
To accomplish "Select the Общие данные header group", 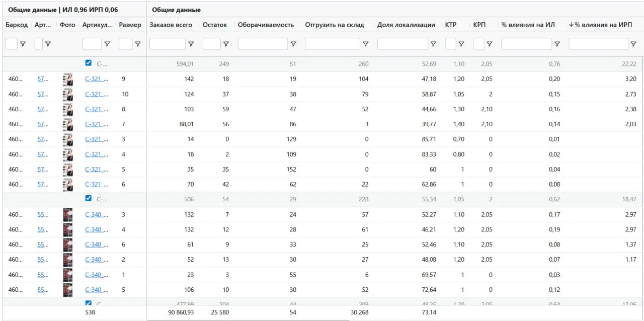I will 176,10.
